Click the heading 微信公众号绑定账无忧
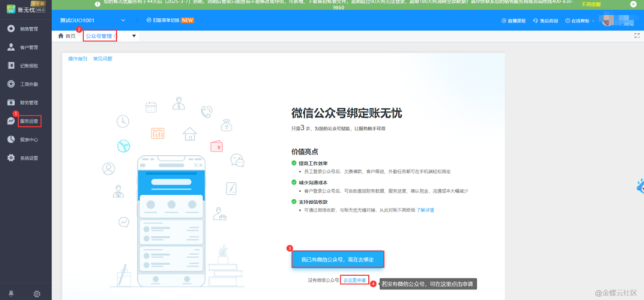Image resolution: width=644 pixels, height=300 pixels. click(x=346, y=113)
